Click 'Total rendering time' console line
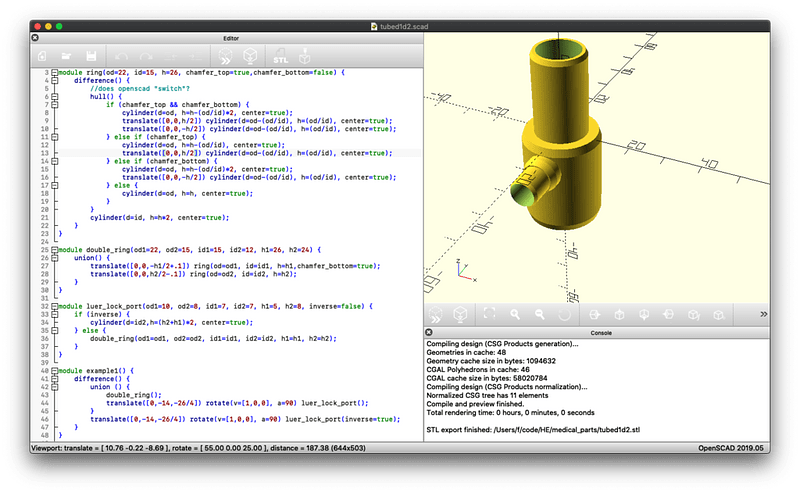 click(510, 412)
